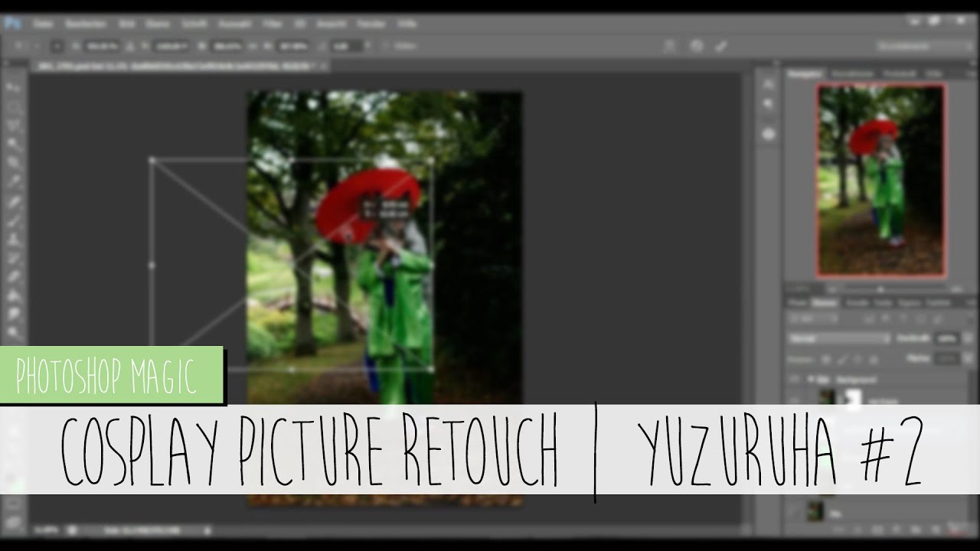Viewport: 980px width, 551px height.
Task: Switch to the Navigator panel tab
Action: (805, 73)
